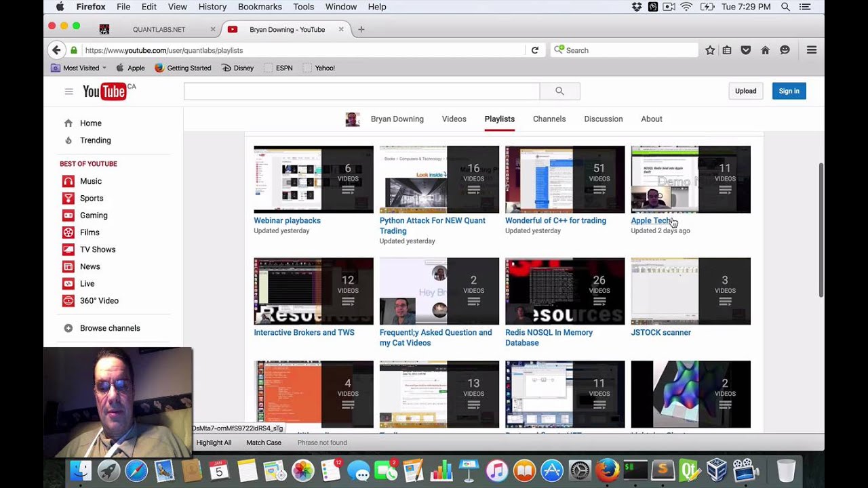Image resolution: width=868 pixels, height=488 pixels.
Task: Open the channel Videos tab
Action: tap(454, 119)
